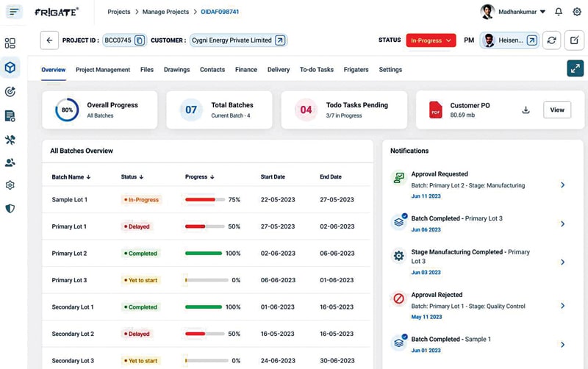The image size is (588, 369).
Task: Expand the Approval Requested notification
Action: [562, 185]
